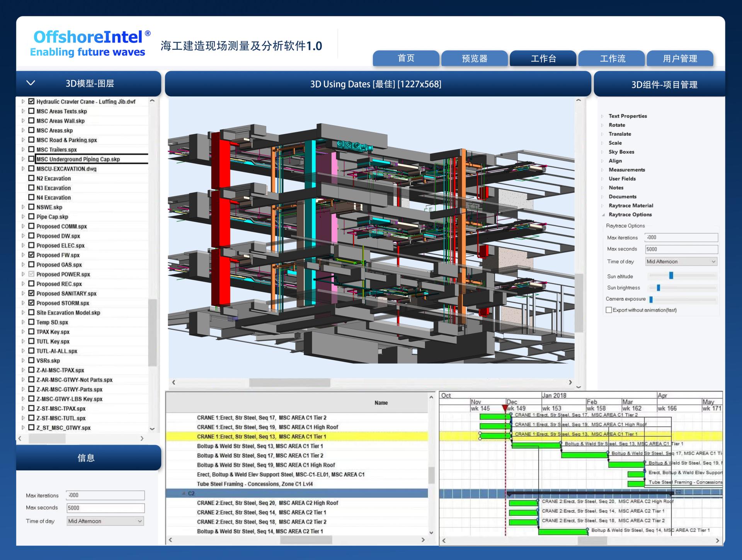Select the Gantt bar for CRANE 2 Seq 20
Screen dimensions: 742x560
coord(523,503)
